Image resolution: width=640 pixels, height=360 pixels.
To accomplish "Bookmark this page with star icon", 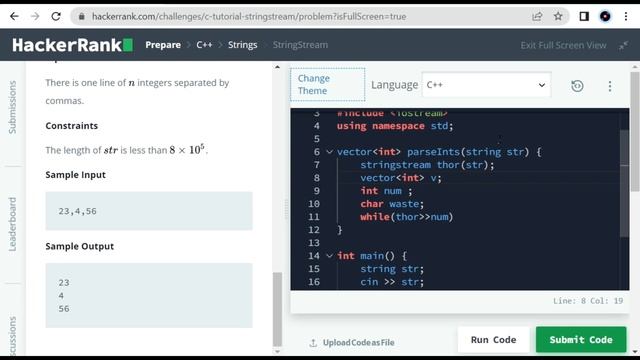I will 558,16.
